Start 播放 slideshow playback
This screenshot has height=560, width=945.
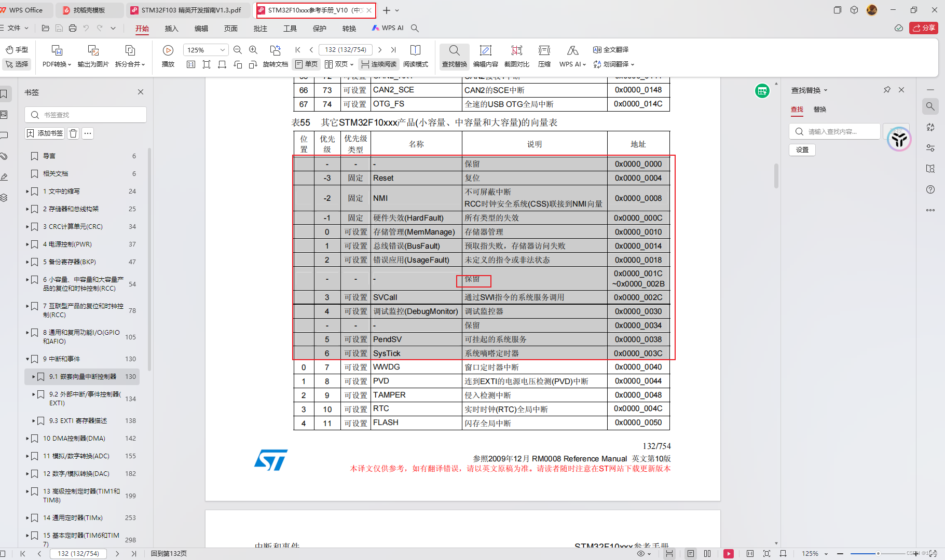point(168,57)
